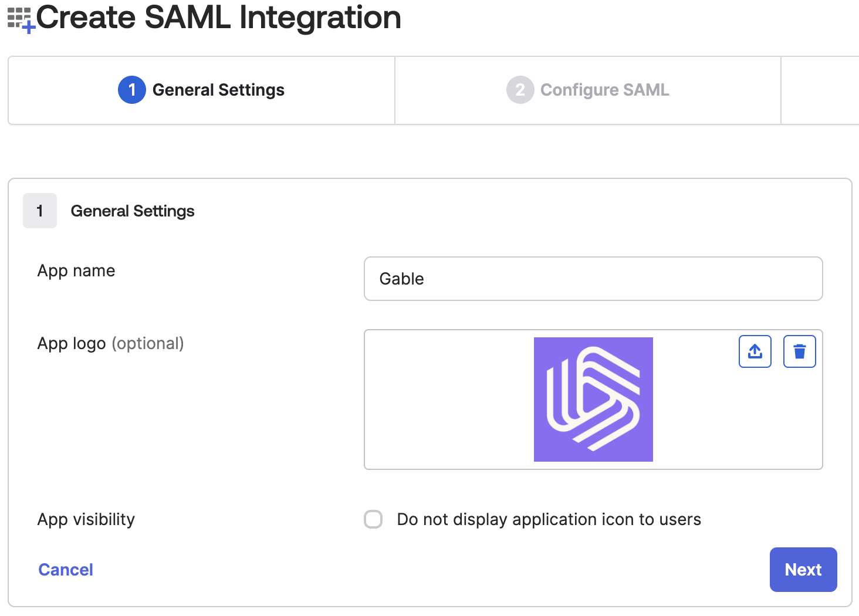Image resolution: width=859 pixels, height=616 pixels.
Task: Select the step 1 circle in wizard
Action: click(x=132, y=90)
